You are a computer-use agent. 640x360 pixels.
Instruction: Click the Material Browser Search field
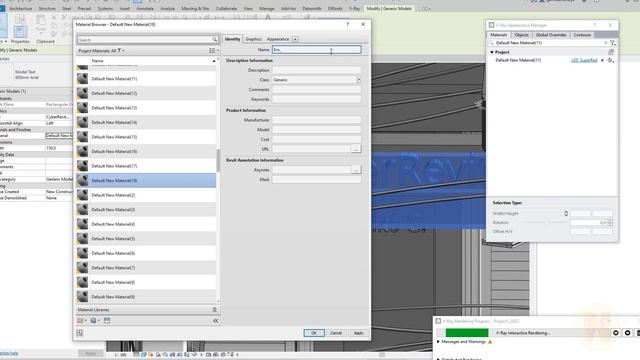click(145, 40)
